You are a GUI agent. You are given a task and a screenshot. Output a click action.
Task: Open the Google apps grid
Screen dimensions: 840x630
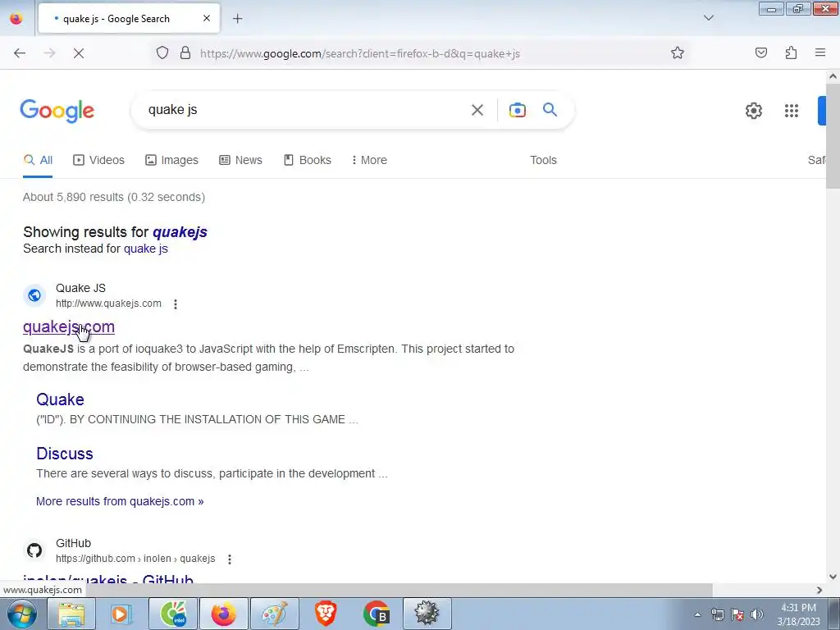point(792,111)
